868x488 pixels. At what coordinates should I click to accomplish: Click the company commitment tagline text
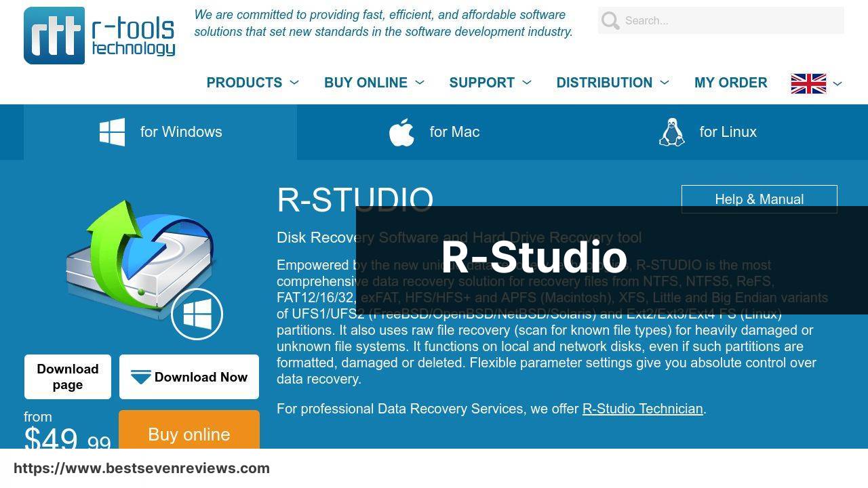383,23
